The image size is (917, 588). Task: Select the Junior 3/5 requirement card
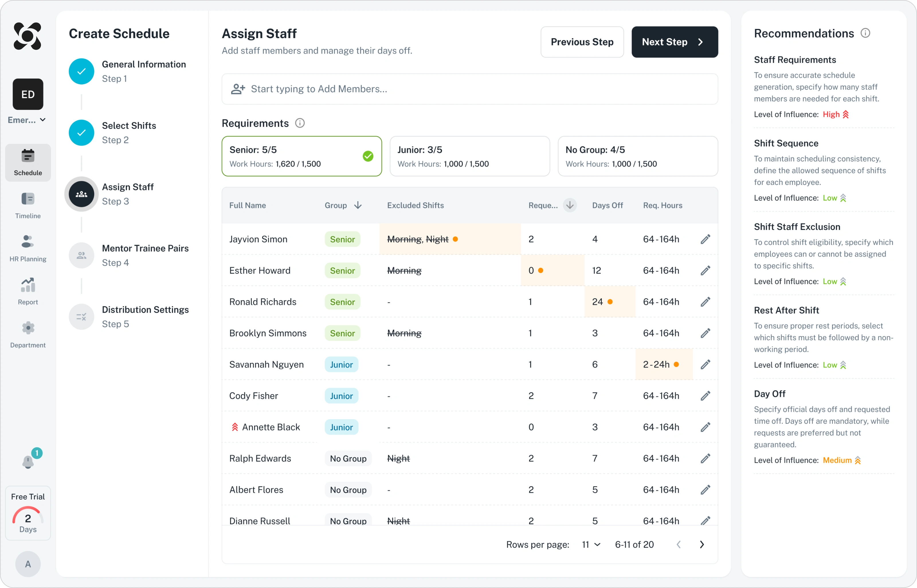point(470,157)
